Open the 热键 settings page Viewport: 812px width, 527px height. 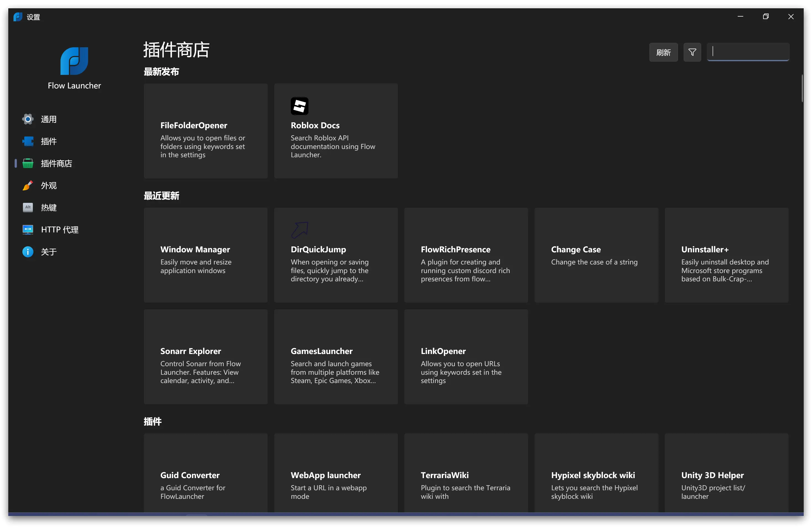coord(48,208)
